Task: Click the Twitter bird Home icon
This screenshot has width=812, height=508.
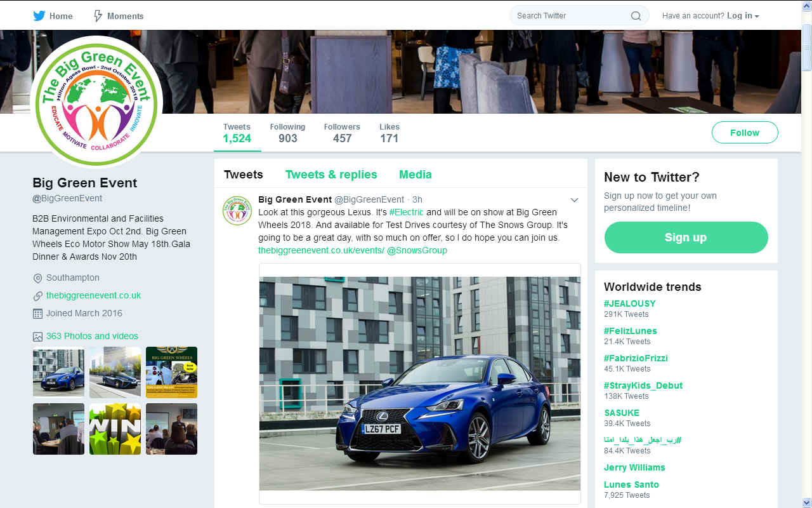Action: [x=39, y=16]
